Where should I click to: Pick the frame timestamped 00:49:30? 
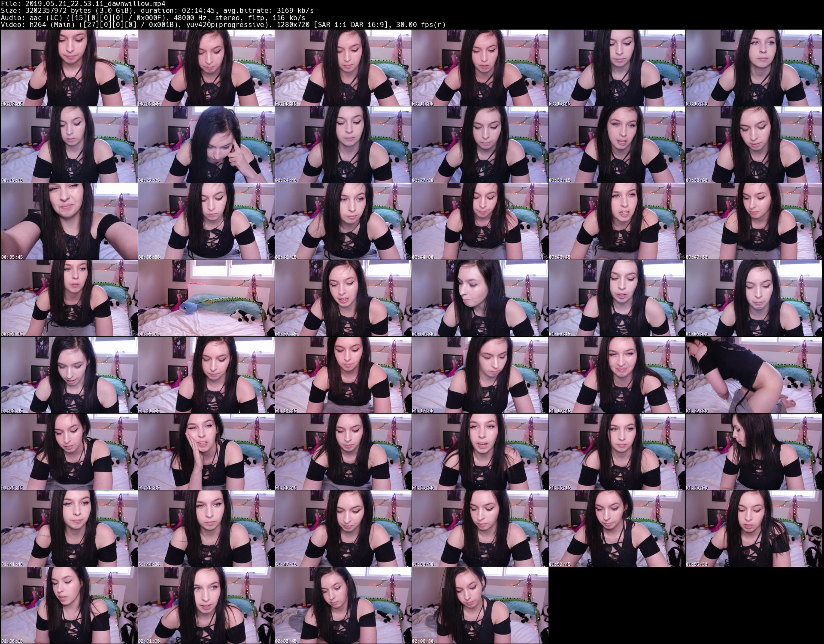point(754,221)
